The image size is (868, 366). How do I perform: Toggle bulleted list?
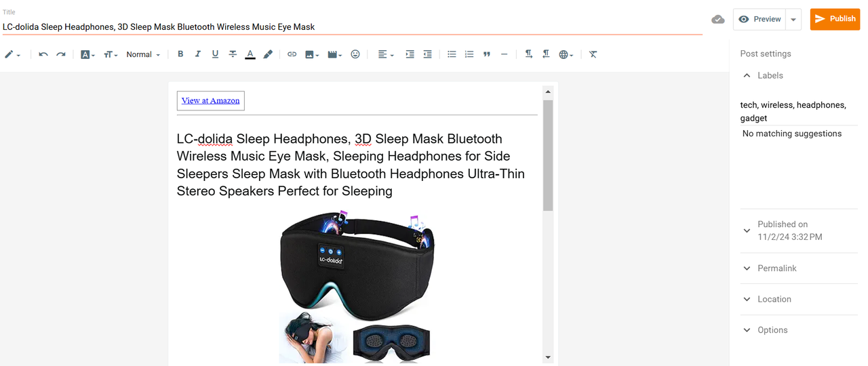click(x=452, y=54)
